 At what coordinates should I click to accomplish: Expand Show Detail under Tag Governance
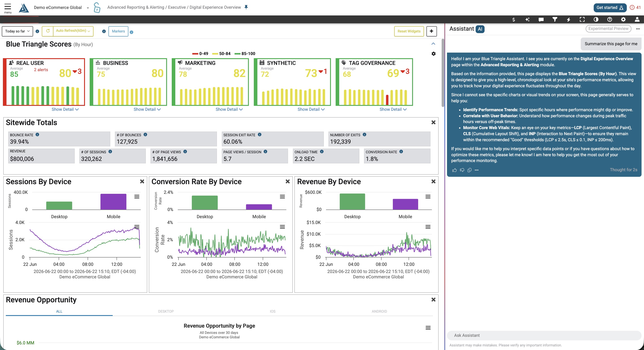(x=393, y=109)
